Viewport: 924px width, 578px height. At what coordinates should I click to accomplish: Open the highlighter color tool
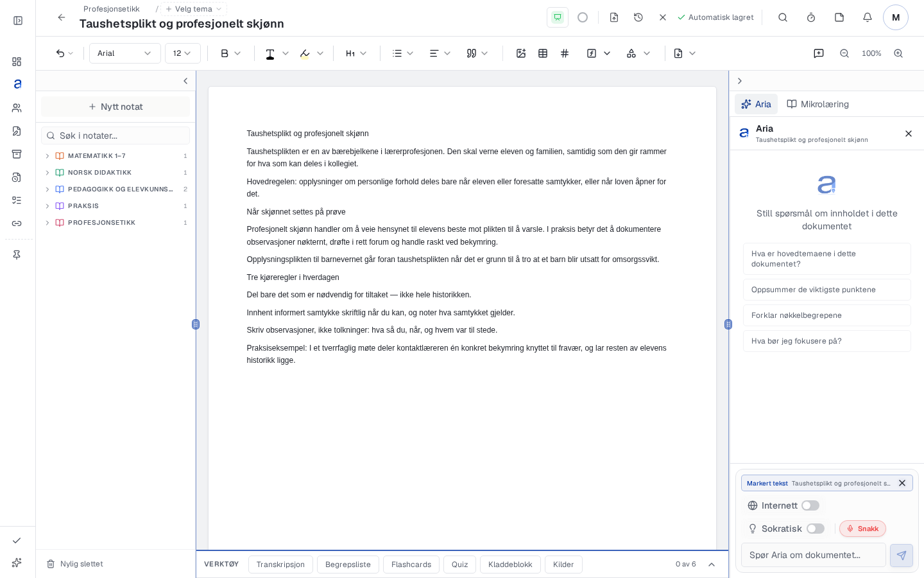point(305,53)
